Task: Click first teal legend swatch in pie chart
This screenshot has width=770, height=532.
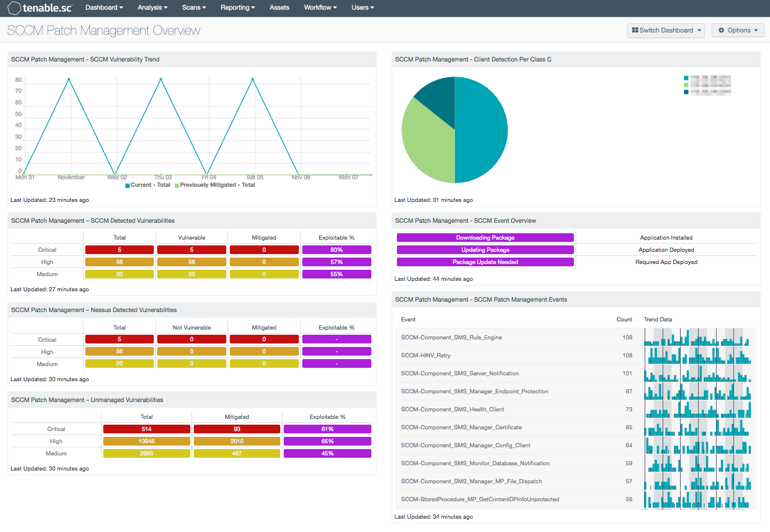Action: [x=686, y=78]
